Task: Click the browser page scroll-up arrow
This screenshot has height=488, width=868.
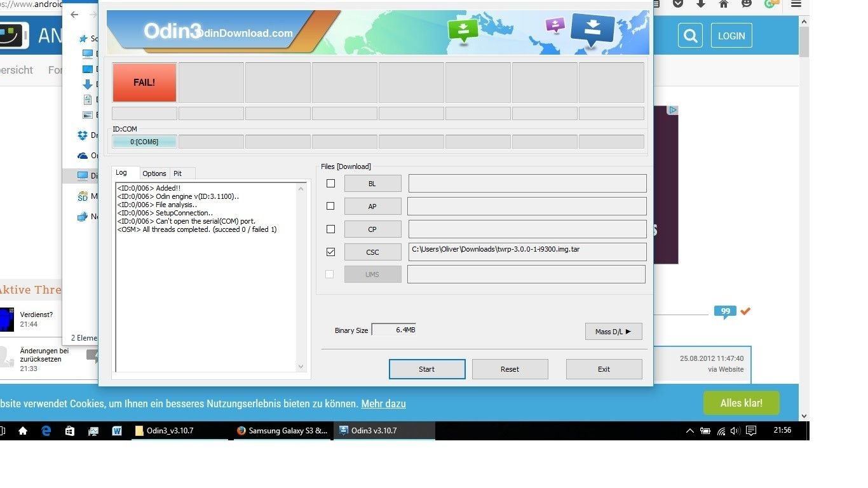Action: click(804, 21)
